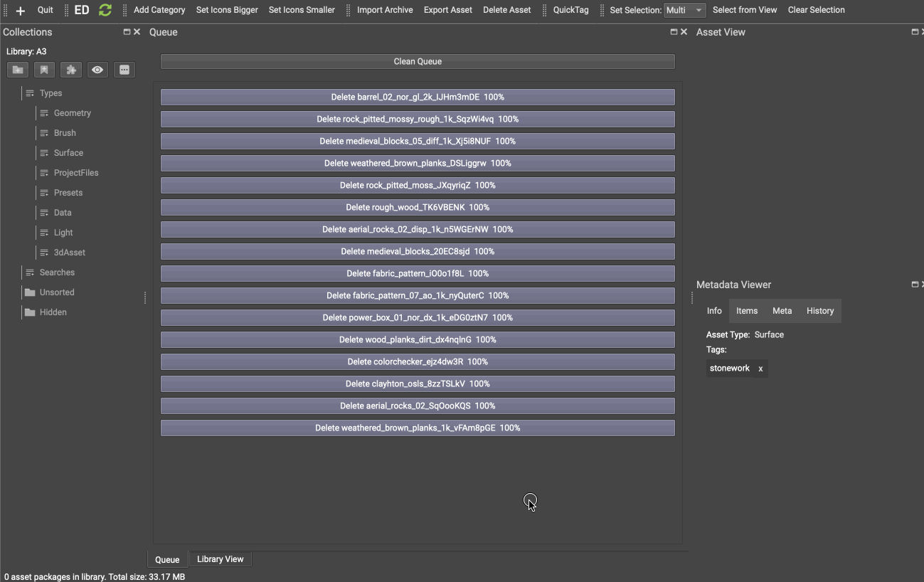Select the ProjectFiles type

pyautogui.click(x=76, y=173)
